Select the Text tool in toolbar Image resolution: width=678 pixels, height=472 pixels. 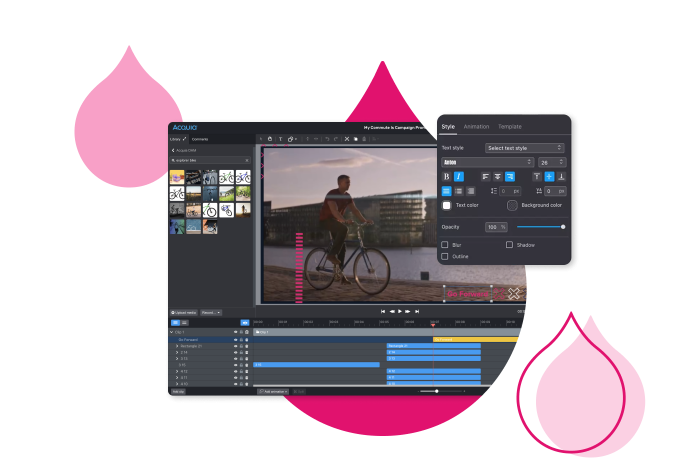(281, 139)
